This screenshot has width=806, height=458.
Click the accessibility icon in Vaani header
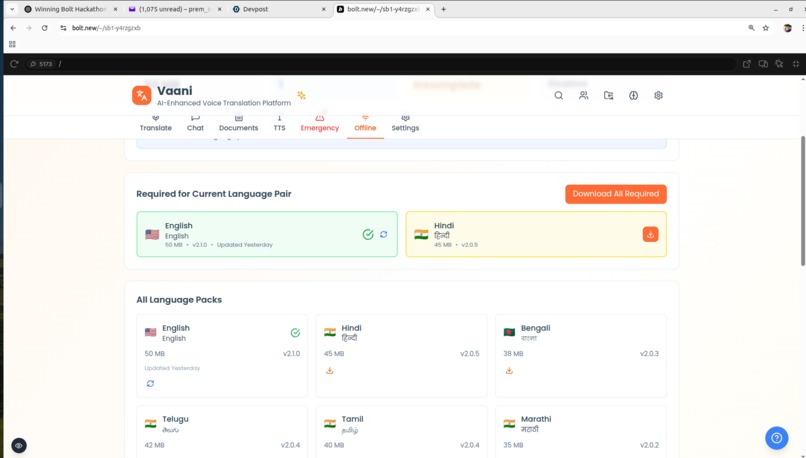tap(633, 96)
